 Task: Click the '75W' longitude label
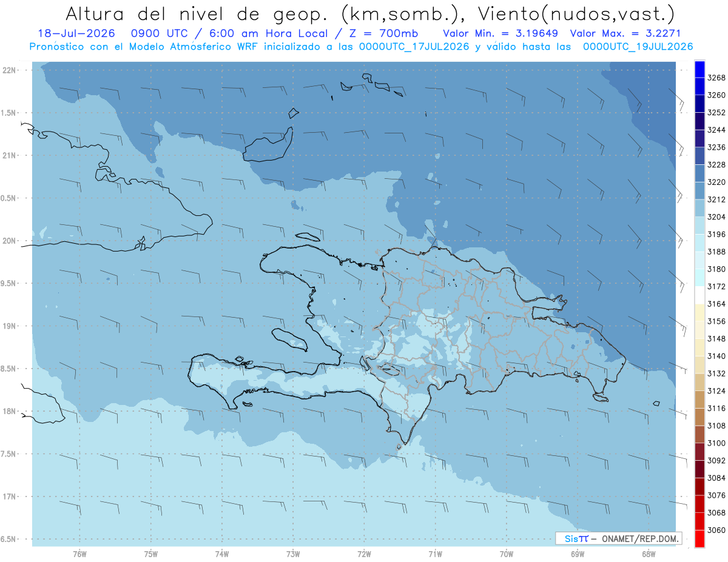(x=151, y=554)
